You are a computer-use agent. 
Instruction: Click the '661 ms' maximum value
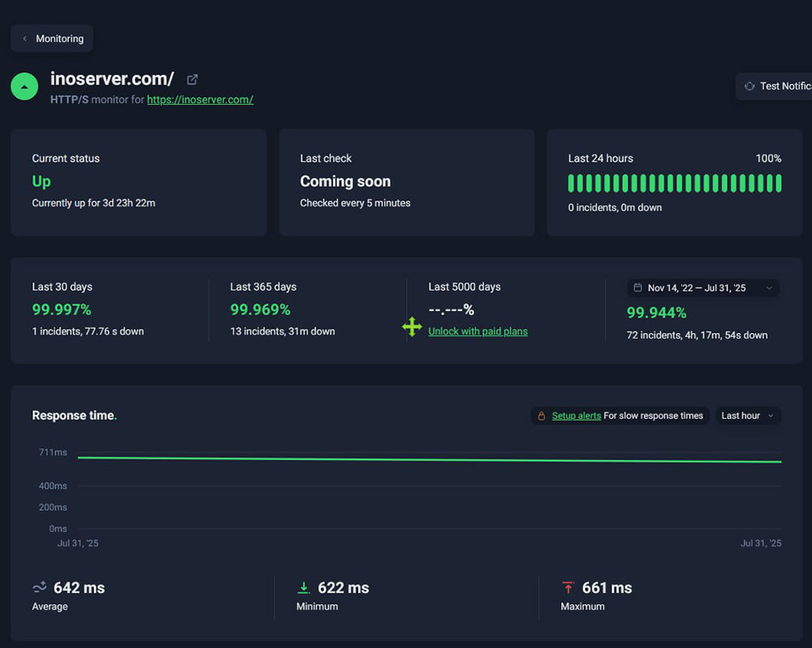tap(607, 588)
